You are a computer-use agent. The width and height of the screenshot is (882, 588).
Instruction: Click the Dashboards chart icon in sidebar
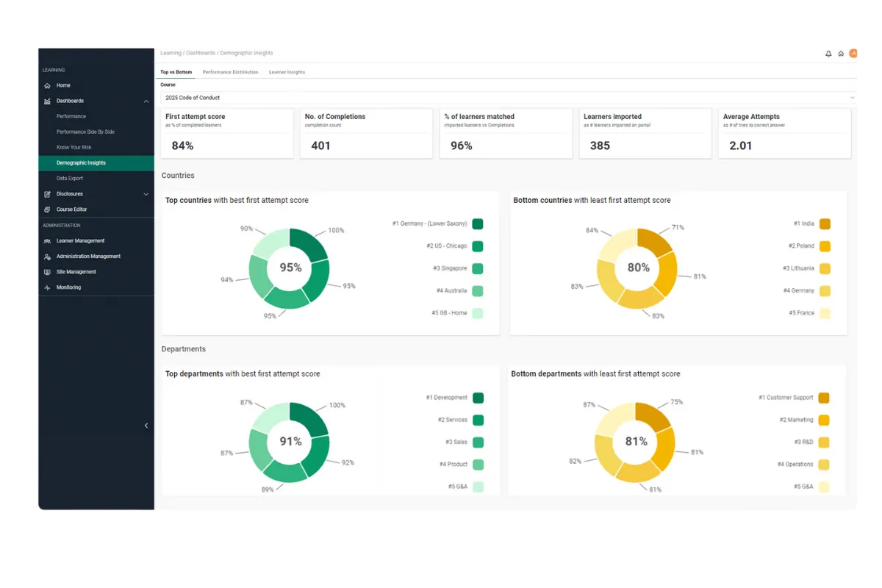click(47, 101)
